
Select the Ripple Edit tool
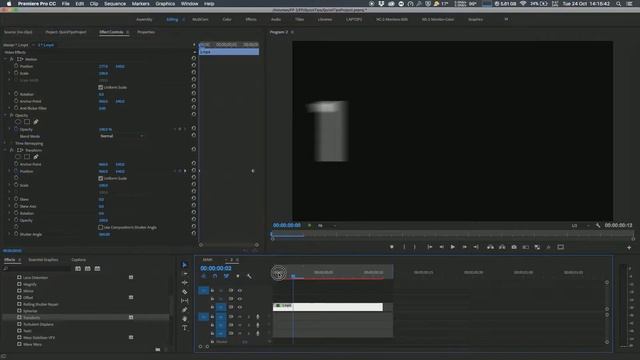click(185, 282)
